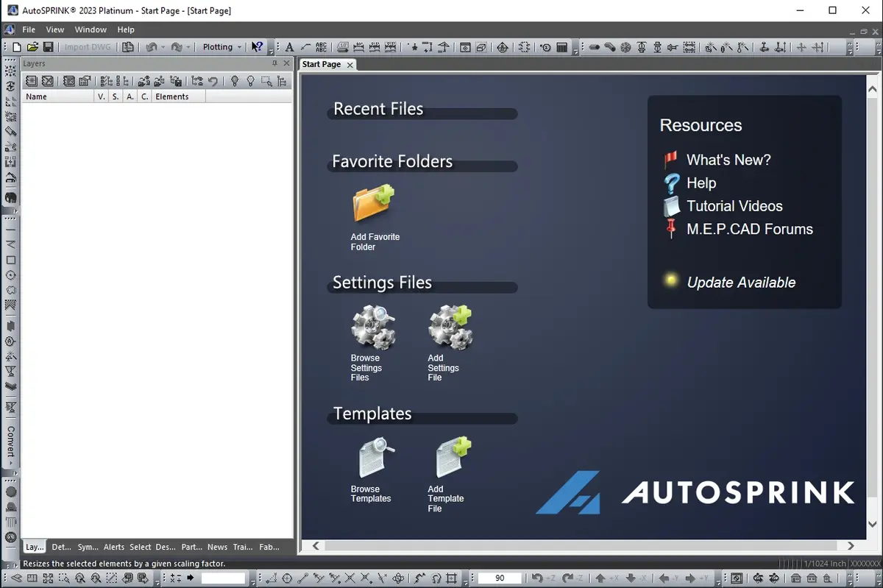The height and width of the screenshot is (588, 883).
Task: Open the Help menu
Action: coord(126,29)
